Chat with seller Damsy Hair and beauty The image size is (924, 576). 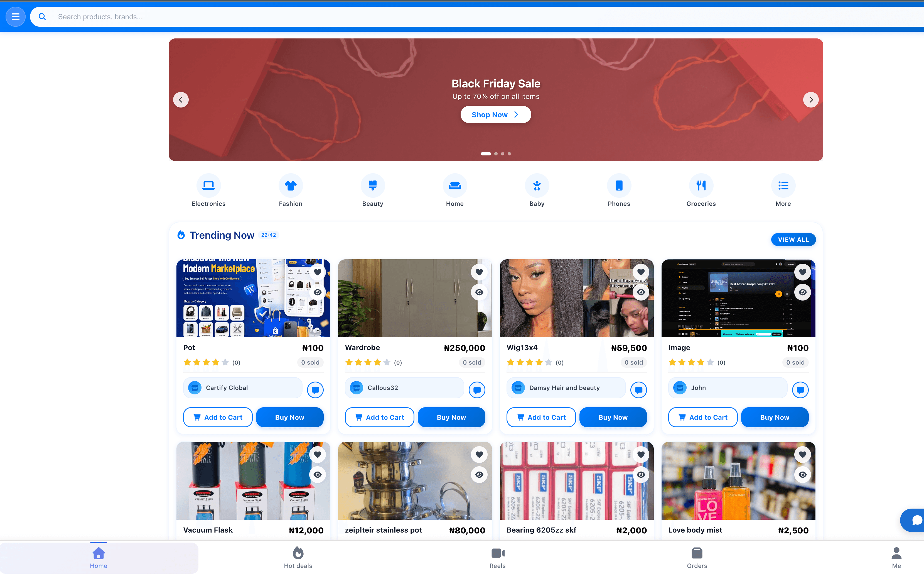coord(638,390)
